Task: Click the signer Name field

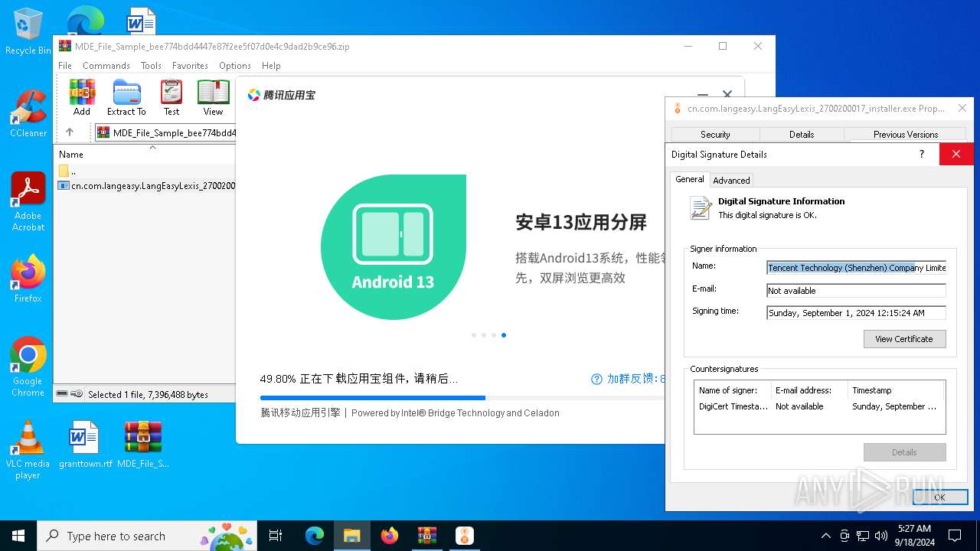Action: tap(856, 268)
